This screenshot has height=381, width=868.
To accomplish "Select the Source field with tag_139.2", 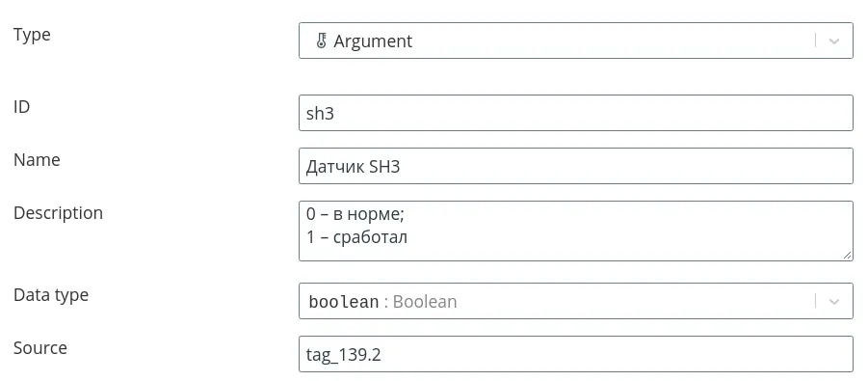I will (576, 354).
